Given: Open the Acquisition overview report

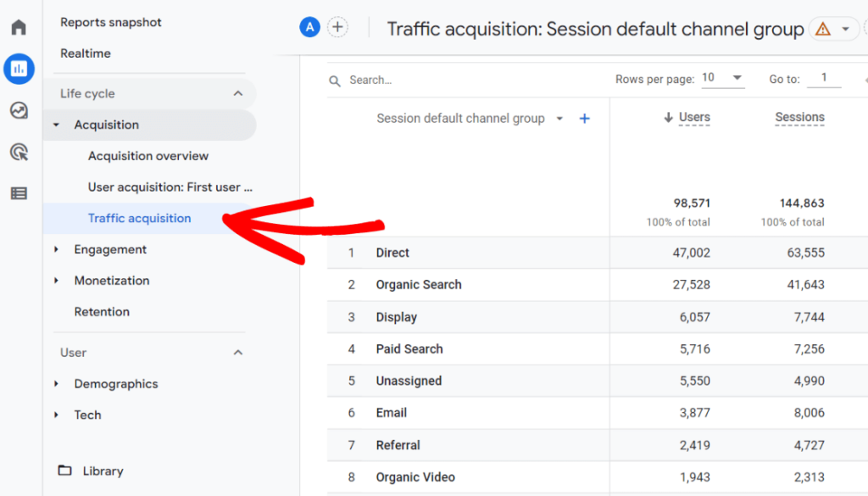Looking at the screenshot, I should point(147,155).
